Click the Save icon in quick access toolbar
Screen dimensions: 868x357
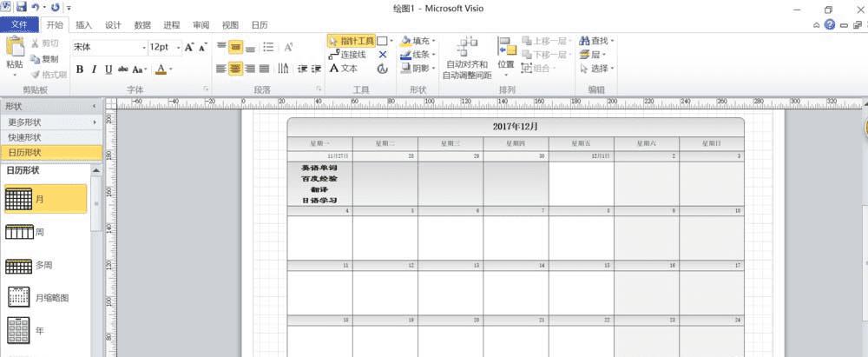22,7
